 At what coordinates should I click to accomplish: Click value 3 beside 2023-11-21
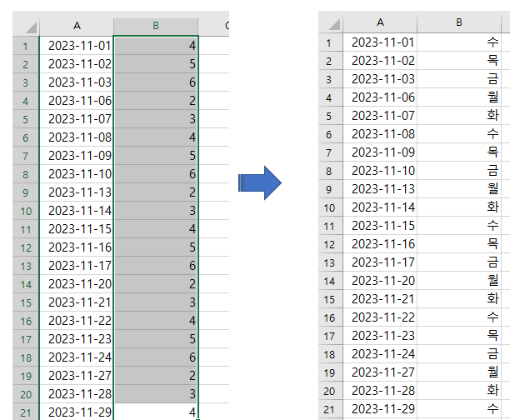[x=156, y=302]
